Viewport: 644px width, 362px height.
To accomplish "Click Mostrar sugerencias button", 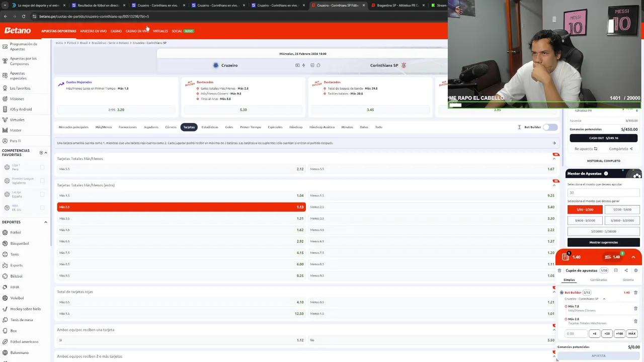I will pyautogui.click(x=603, y=242).
